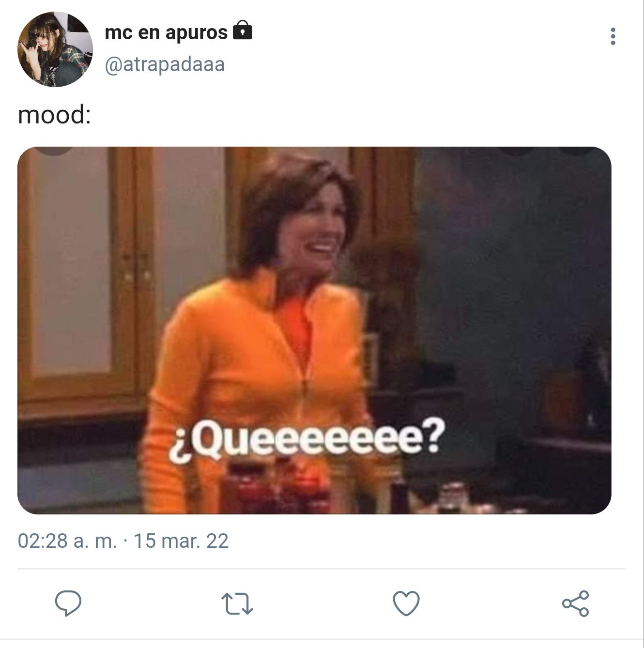
Task: Open the tweet's three-dot options menu
Action: pyautogui.click(x=613, y=36)
